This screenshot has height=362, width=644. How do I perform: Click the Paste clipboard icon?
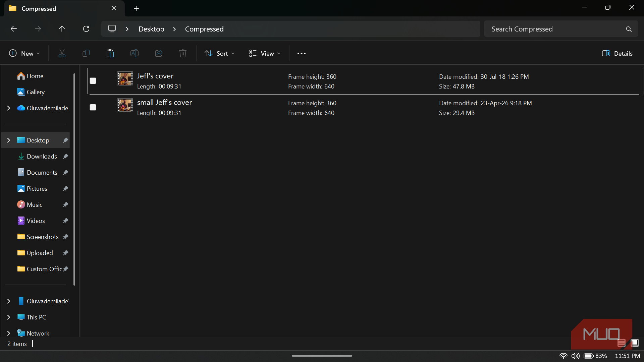pos(110,53)
